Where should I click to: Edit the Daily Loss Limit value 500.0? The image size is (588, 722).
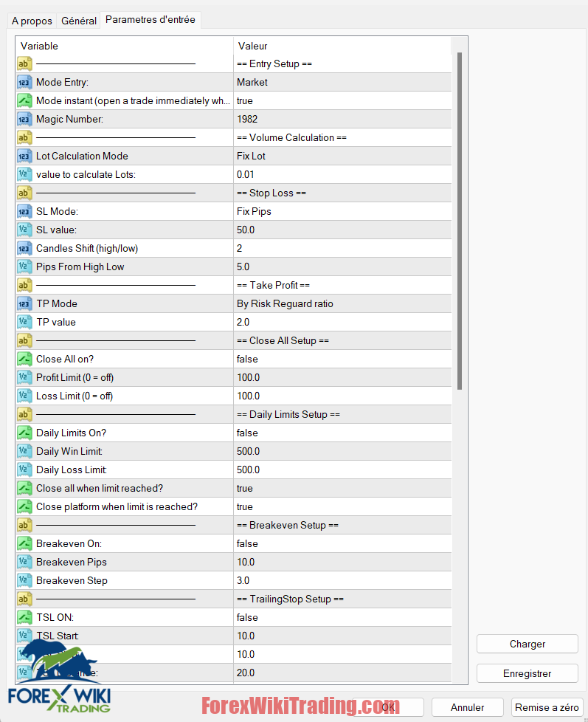[x=343, y=470]
